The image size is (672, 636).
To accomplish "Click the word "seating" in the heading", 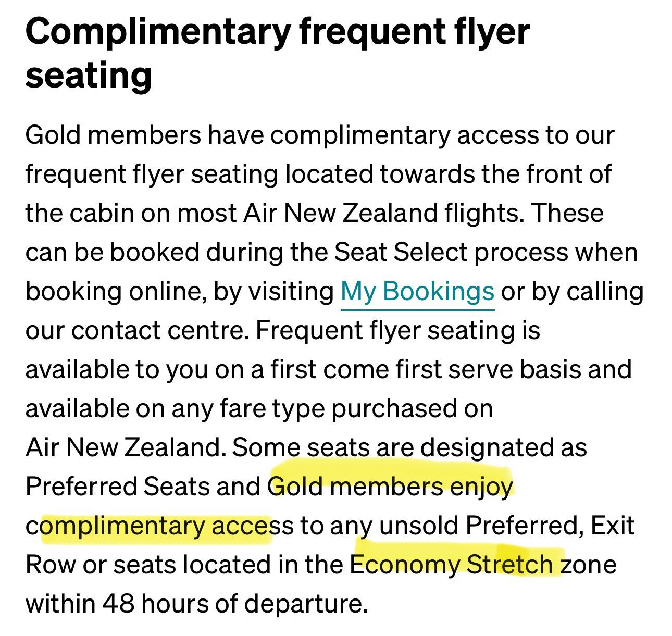I will click(89, 75).
